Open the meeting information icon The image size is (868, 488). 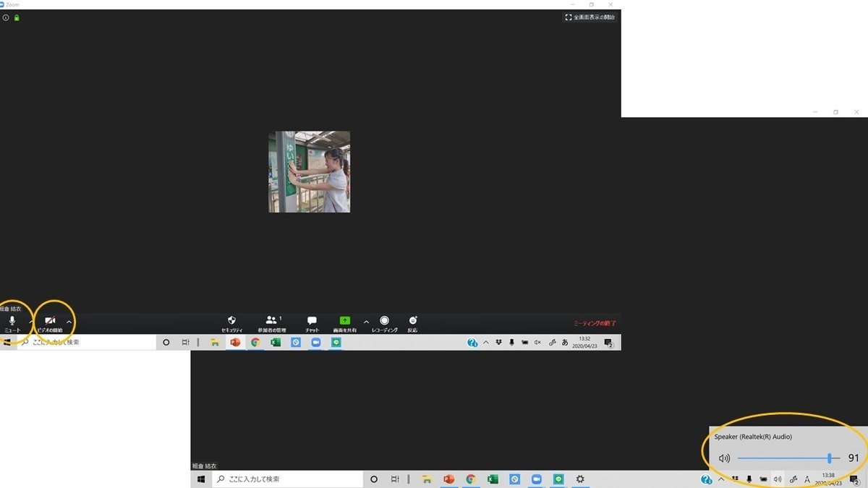[6, 17]
